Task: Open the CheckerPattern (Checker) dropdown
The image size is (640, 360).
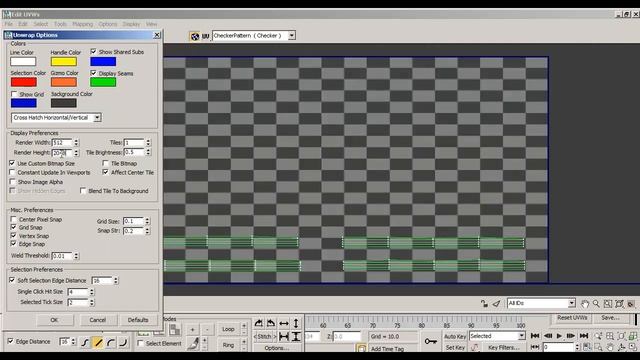Action: [x=253, y=36]
